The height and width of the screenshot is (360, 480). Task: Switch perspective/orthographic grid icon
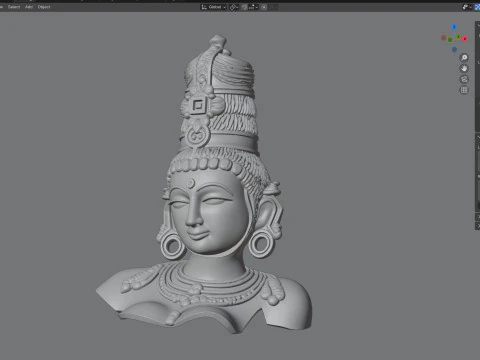point(464,90)
